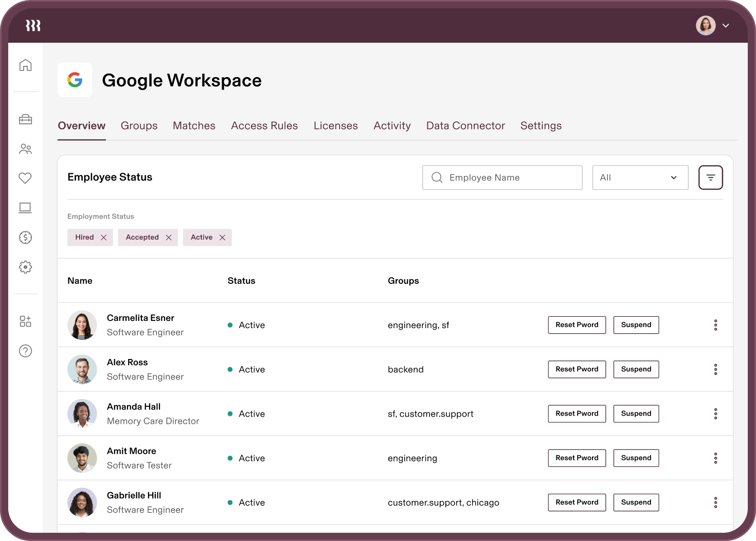The image size is (756, 541).
Task: Open the briefcase icon in sidebar
Action: tap(25, 119)
